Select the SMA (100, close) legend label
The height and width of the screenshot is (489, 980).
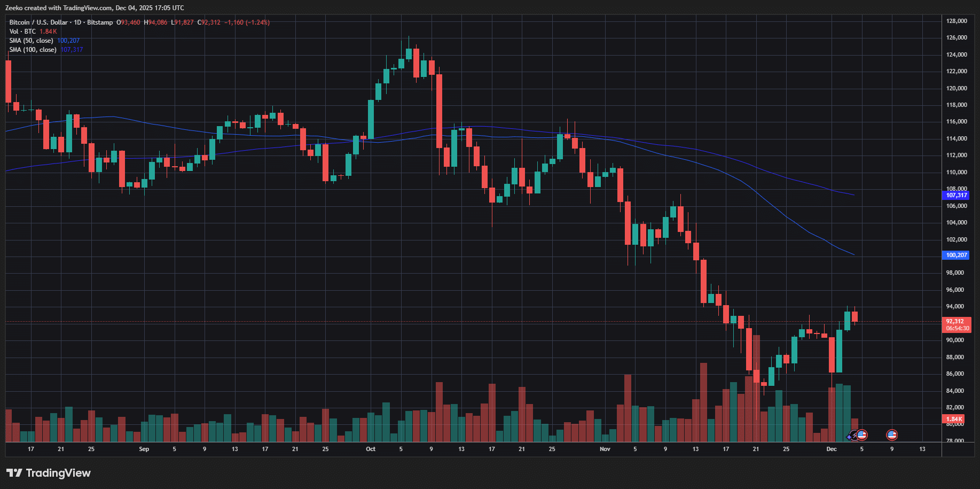click(33, 50)
